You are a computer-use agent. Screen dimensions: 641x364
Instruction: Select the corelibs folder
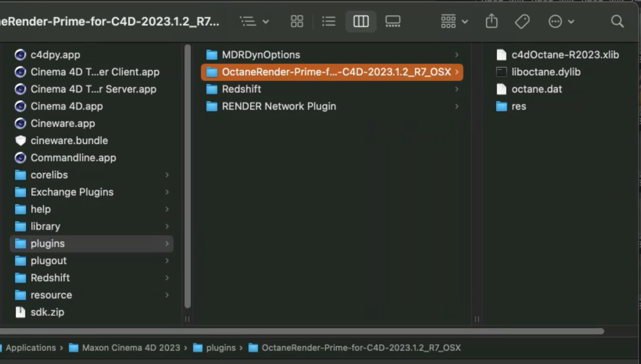click(x=92, y=175)
